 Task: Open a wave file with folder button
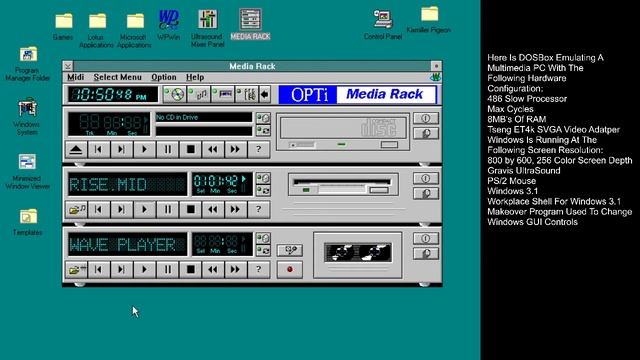pyautogui.click(x=76, y=269)
